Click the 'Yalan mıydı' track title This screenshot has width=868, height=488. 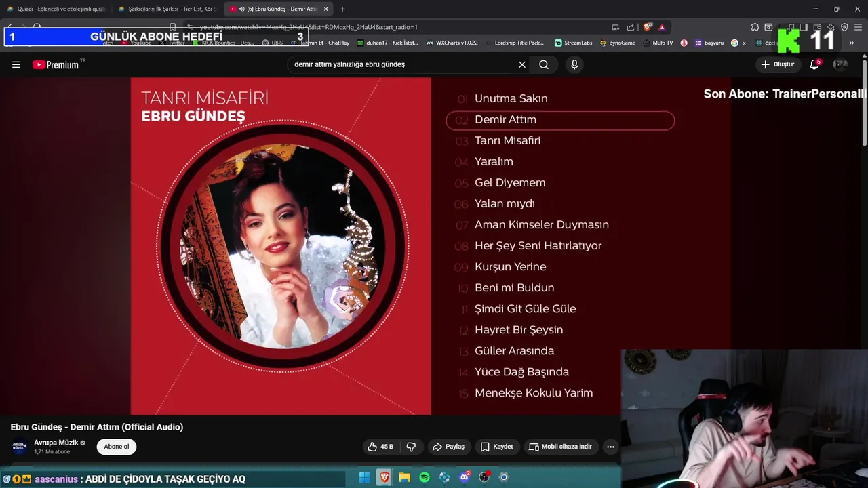coord(505,203)
